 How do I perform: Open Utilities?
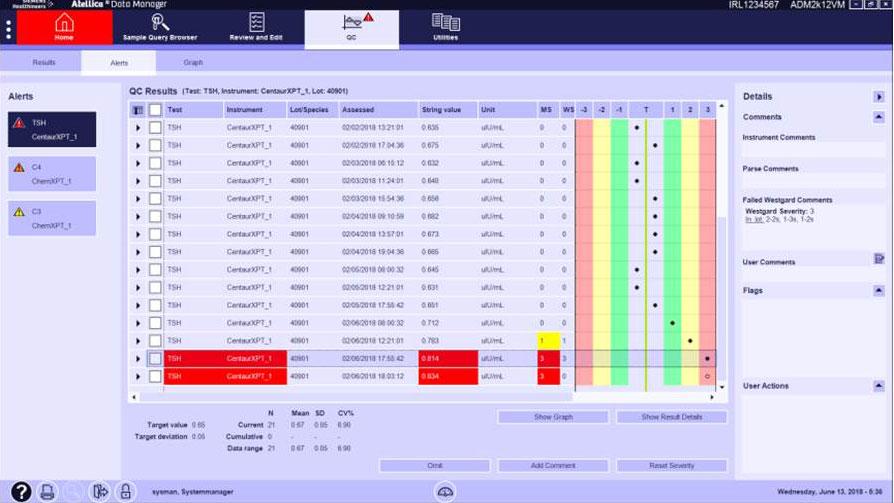[x=446, y=27]
